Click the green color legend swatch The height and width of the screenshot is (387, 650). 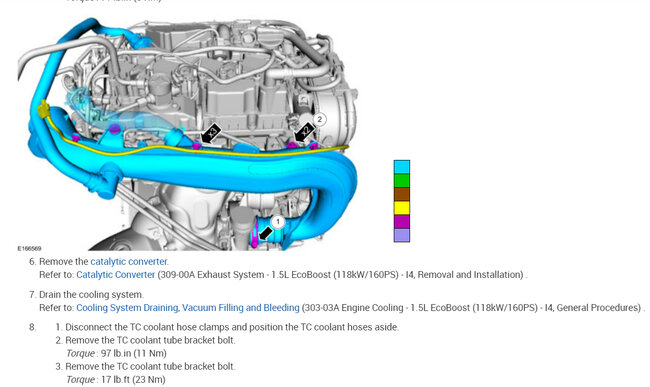click(x=402, y=181)
